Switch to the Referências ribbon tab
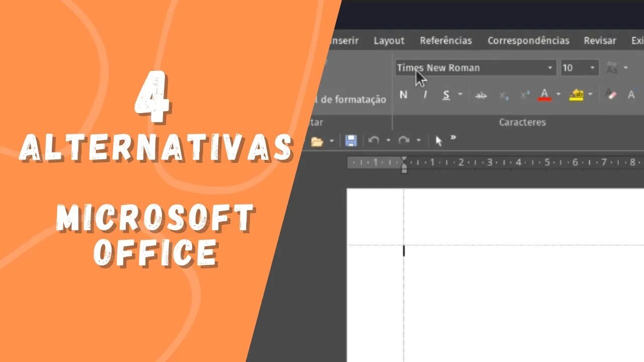This screenshot has width=644, height=362. point(446,41)
